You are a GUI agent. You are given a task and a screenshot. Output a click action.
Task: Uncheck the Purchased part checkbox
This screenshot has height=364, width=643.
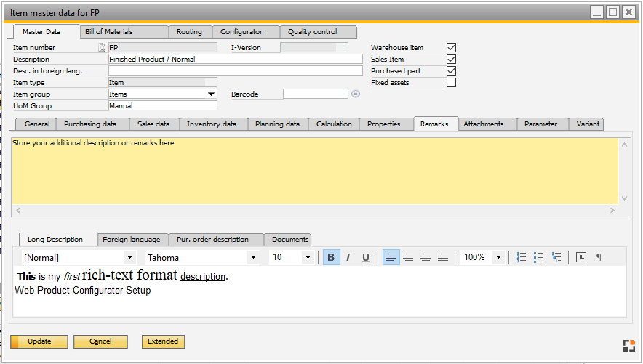pos(451,71)
